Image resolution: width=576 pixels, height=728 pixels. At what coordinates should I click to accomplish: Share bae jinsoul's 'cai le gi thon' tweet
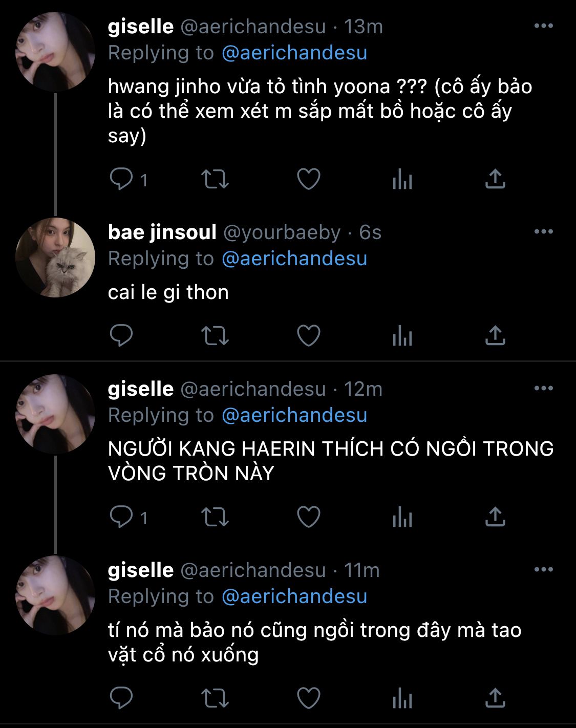pos(495,336)
